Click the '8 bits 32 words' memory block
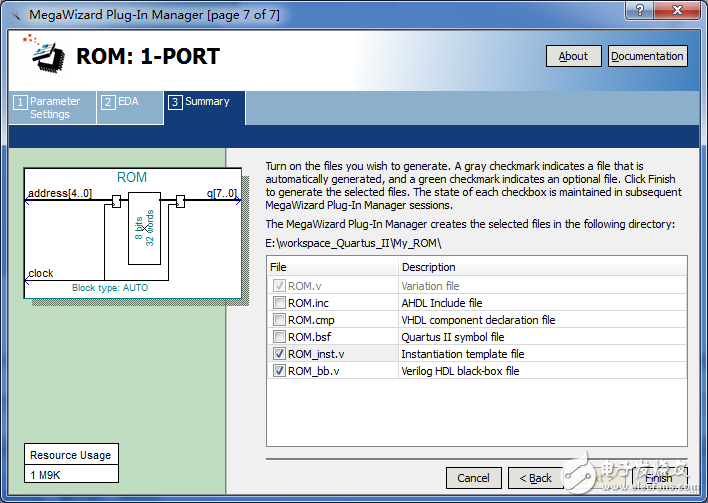 (144, 228)
